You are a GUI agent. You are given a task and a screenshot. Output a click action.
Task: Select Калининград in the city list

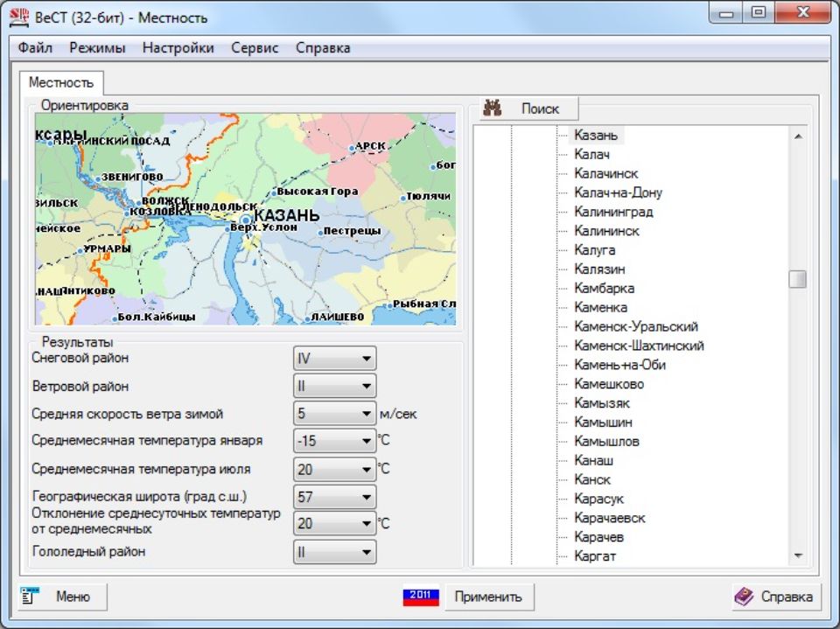pos(613,212)
